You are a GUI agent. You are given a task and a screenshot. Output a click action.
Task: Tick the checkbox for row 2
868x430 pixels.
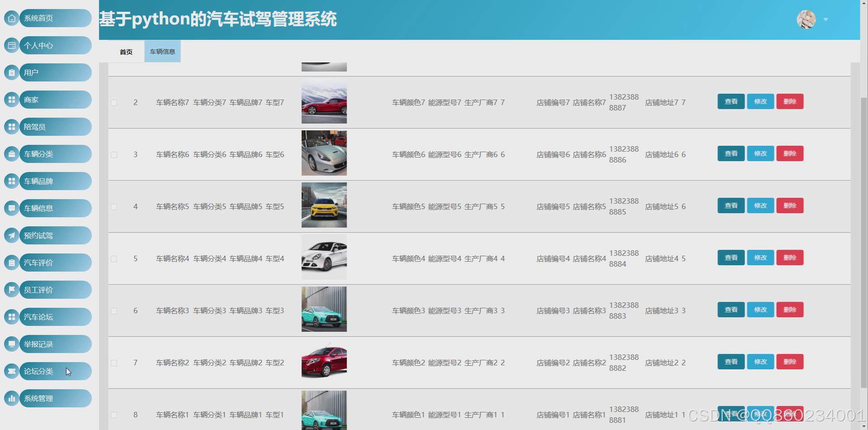click(114, 103)
